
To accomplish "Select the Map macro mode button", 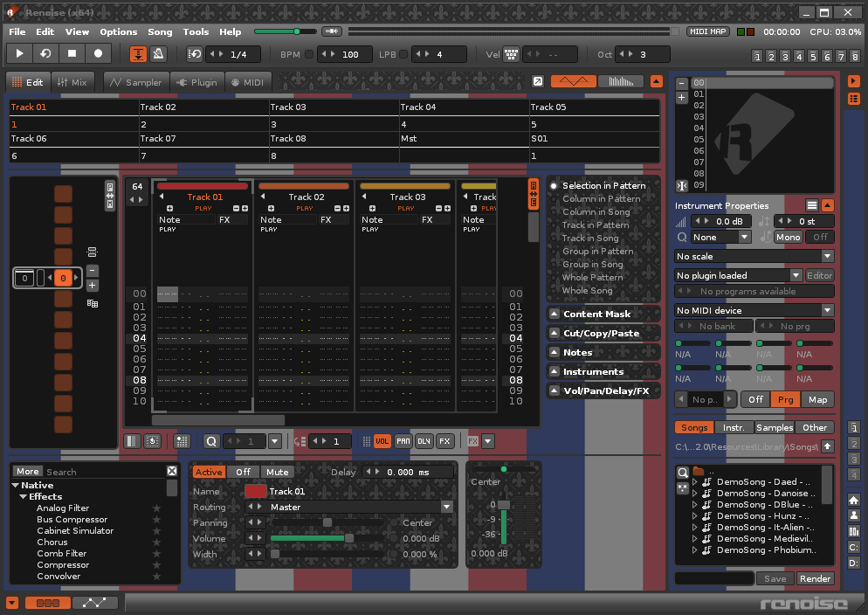I will tap(817, 400).
